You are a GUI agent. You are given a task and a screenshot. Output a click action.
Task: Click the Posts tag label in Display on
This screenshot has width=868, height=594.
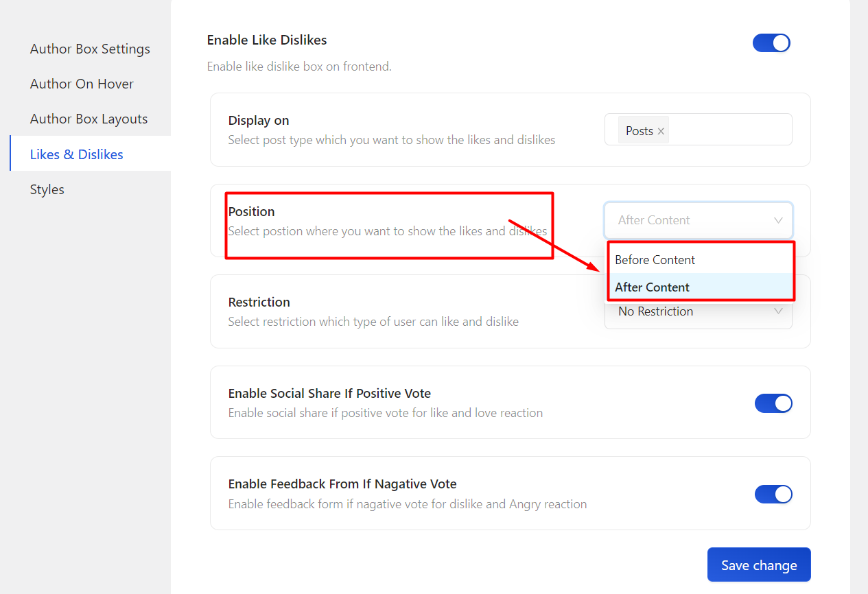pyautogui.click(x=639, y=131)
